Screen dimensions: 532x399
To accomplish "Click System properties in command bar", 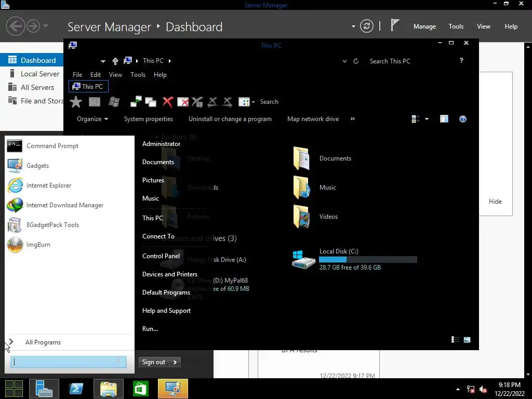I will click(148, 119).
